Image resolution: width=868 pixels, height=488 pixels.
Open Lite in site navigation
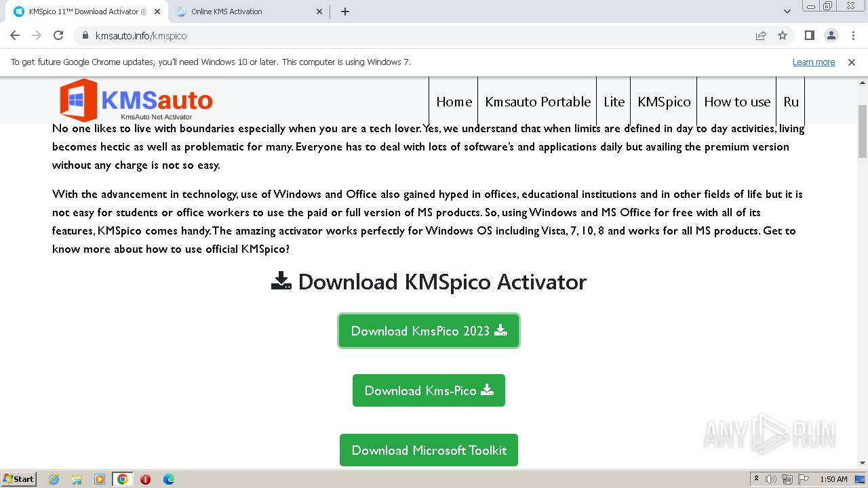[614, 102]
